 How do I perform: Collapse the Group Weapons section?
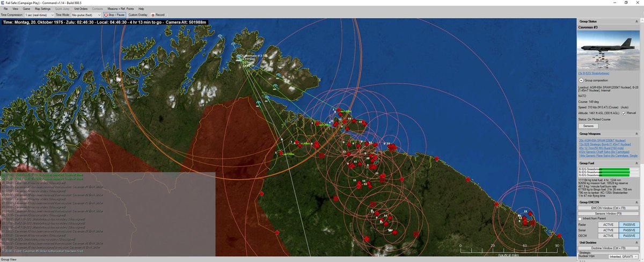(636, 133)
